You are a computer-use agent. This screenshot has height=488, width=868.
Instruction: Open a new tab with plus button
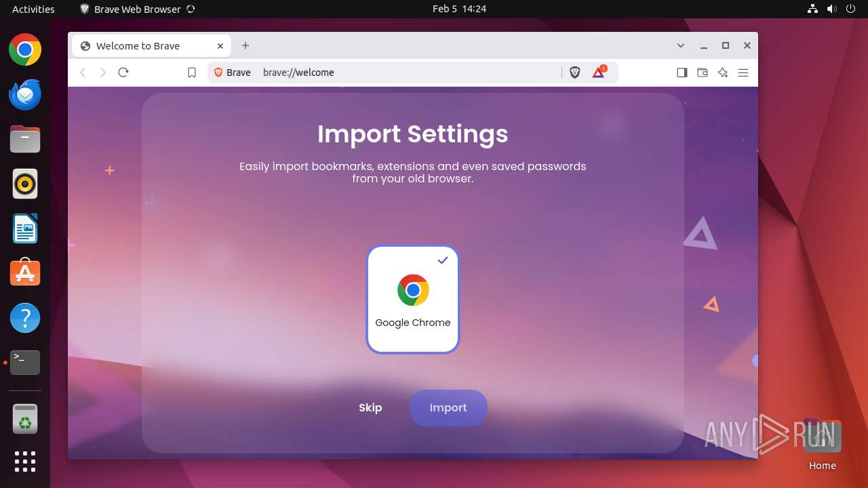(x=245, y=45)
